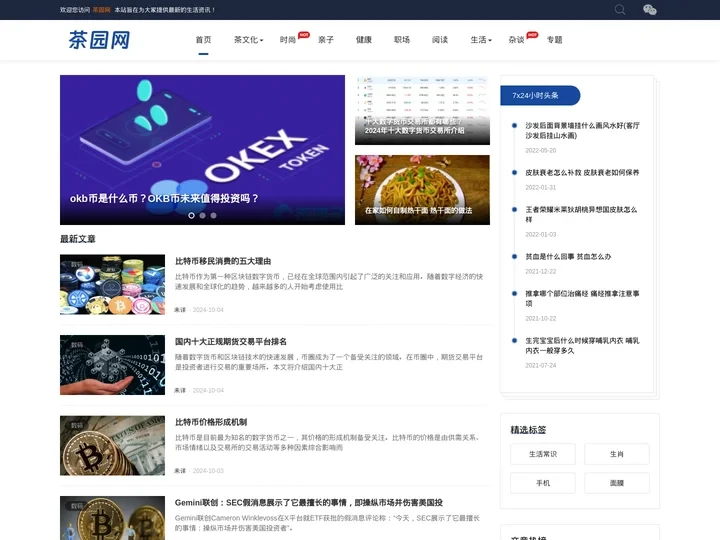
Task: Open headline 皮肤衰老怎么补救
Action: tap(582, 173)
